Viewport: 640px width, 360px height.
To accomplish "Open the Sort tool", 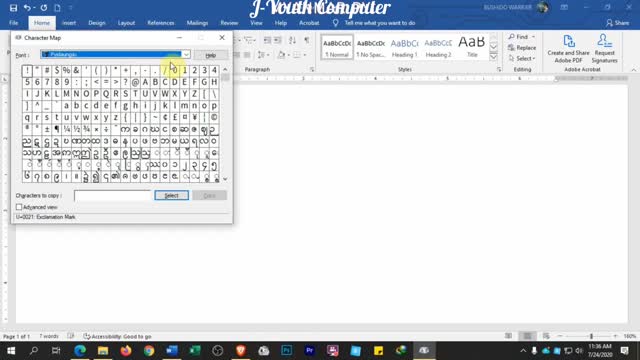I will coord(292,40).
